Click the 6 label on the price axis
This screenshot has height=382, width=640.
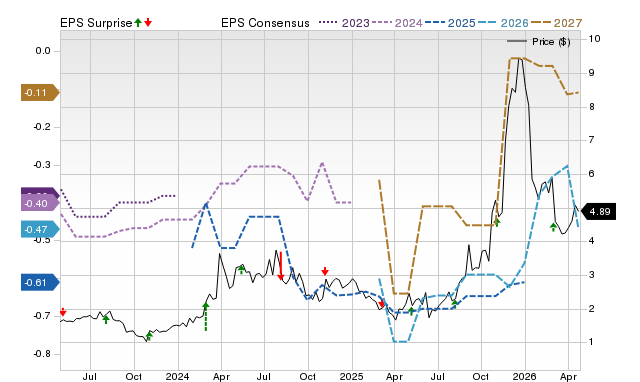(x=591, y=174)
